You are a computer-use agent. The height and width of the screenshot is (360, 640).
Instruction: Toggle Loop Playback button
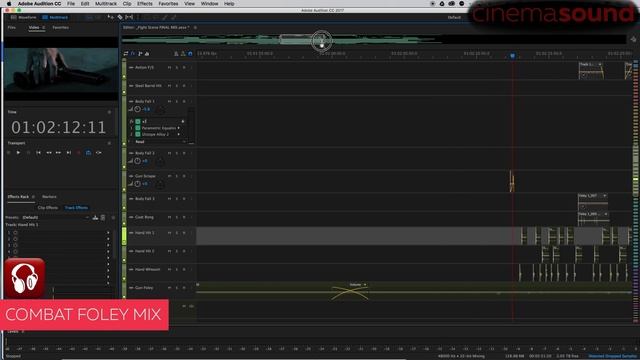tap(89, 153)
